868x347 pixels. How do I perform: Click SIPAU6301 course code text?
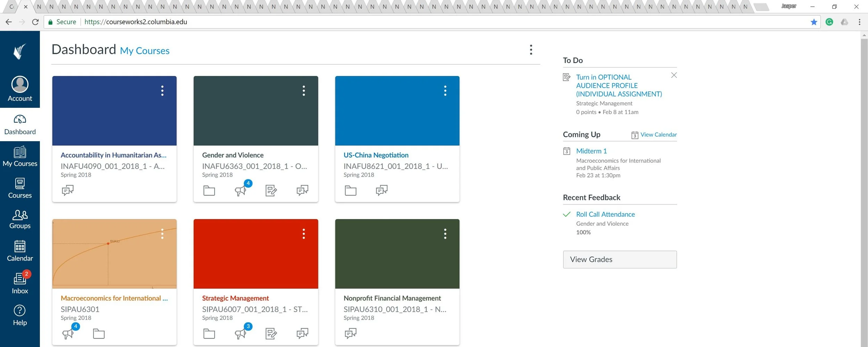[80, 309]
